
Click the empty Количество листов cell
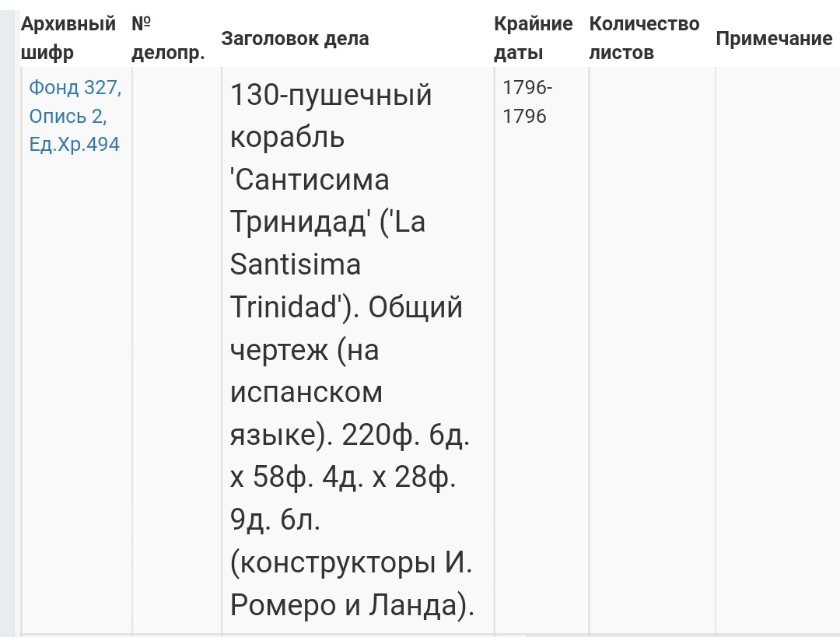click(x=652, y=350)
